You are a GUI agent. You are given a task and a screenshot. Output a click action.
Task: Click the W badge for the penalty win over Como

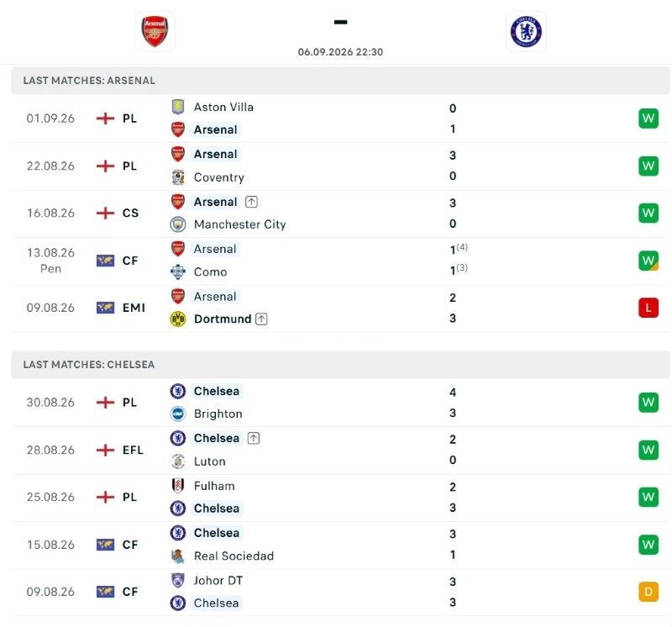(648, 261)
